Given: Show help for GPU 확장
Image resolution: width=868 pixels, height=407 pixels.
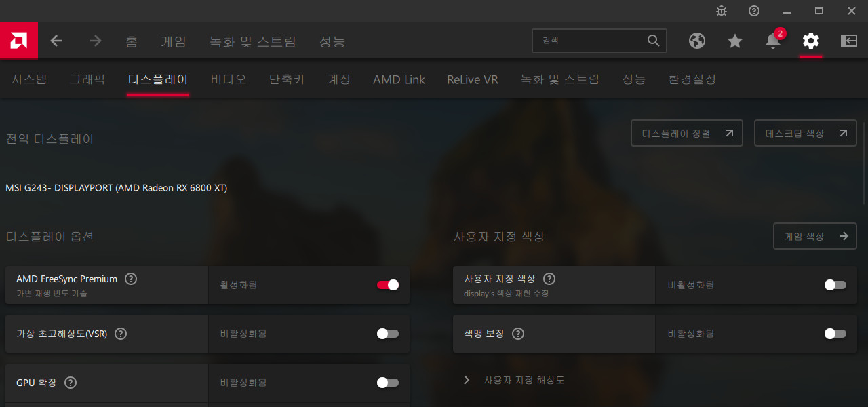Looking at the screenshot, I should coord(70,383).
